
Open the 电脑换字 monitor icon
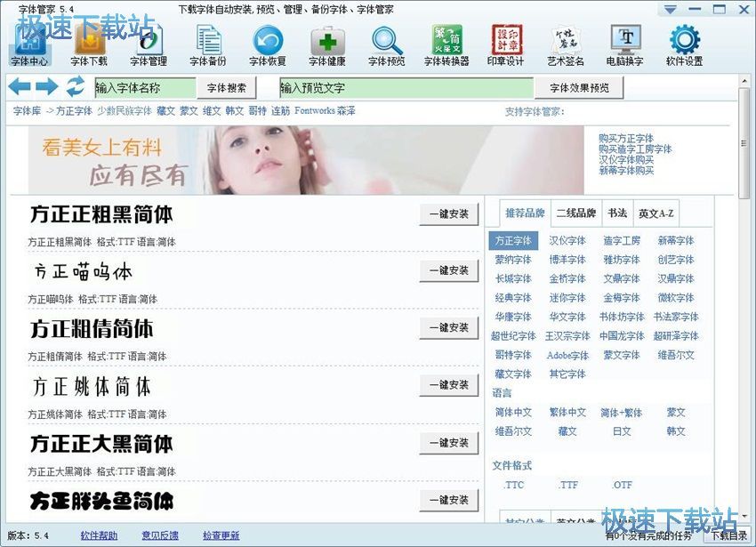[625, 45]
